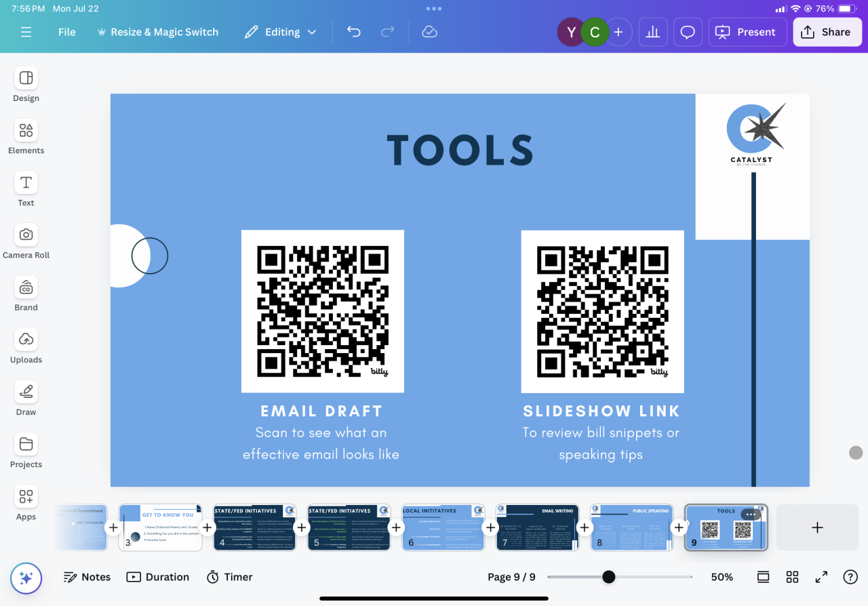The image size is (868, 606).
Task: Select page 7 thumbnail Email Writing
Action: pos(537,527)
